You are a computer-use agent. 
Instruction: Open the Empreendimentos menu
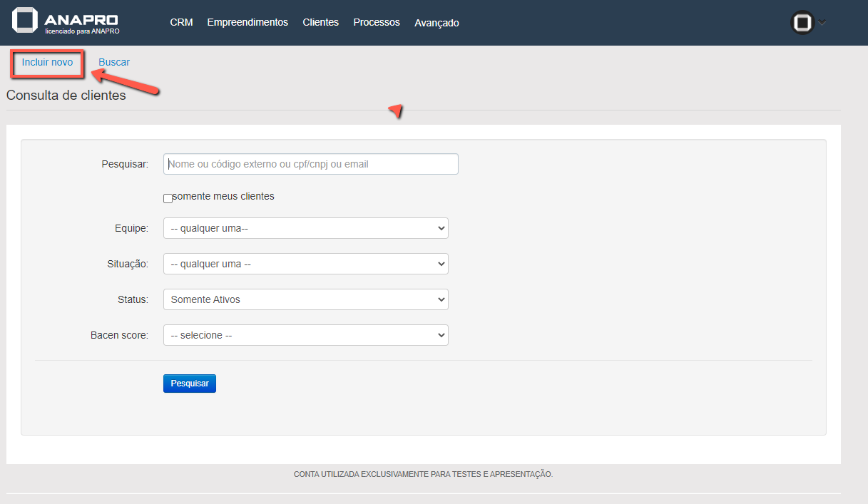pyautogui.click(x=247, y=22)
